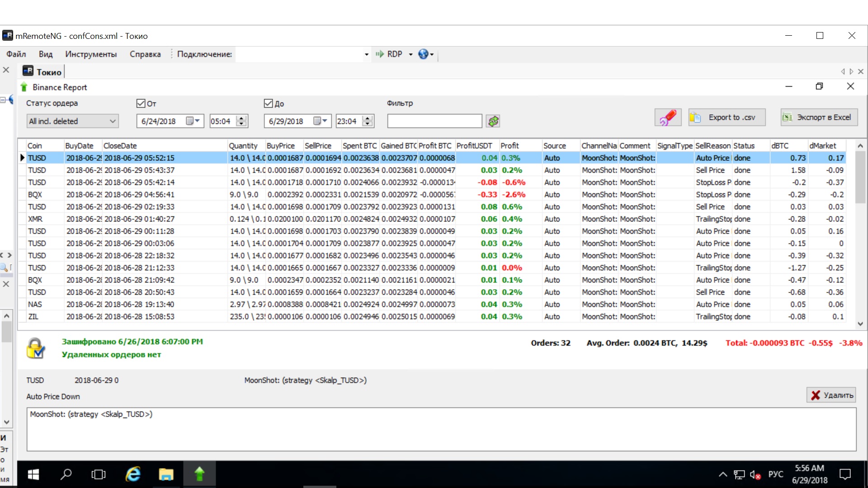Uncheck the От date checkbox
This screenshot has height=488, width=868.
141,103
